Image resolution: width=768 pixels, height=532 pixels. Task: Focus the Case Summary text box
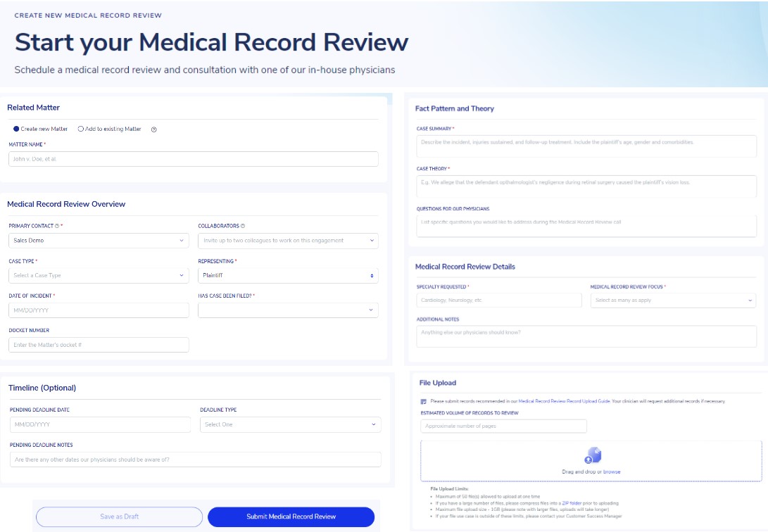click(586, 146)
